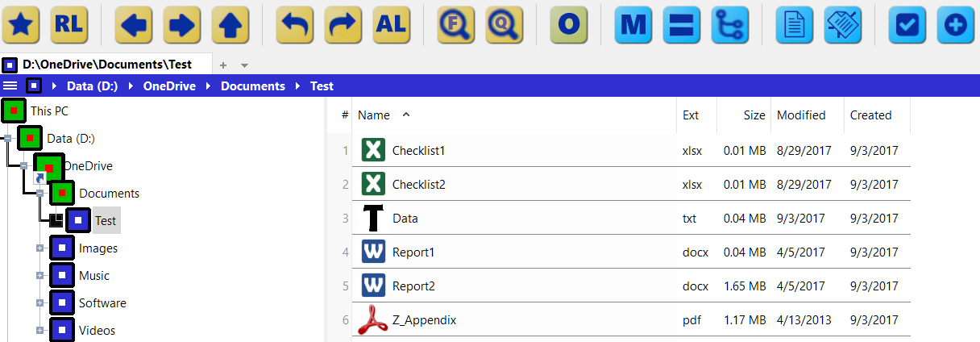Sort files by Modified column header

[800, 115]
